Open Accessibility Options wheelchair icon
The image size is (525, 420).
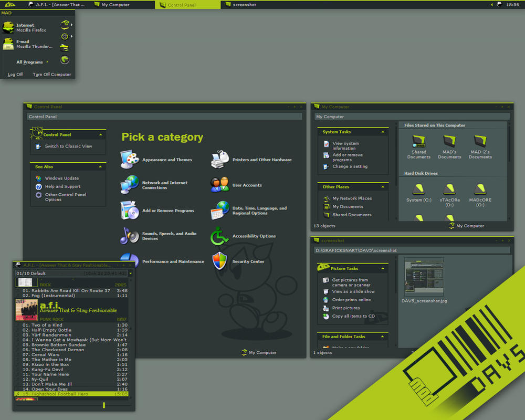click(219, 236)
